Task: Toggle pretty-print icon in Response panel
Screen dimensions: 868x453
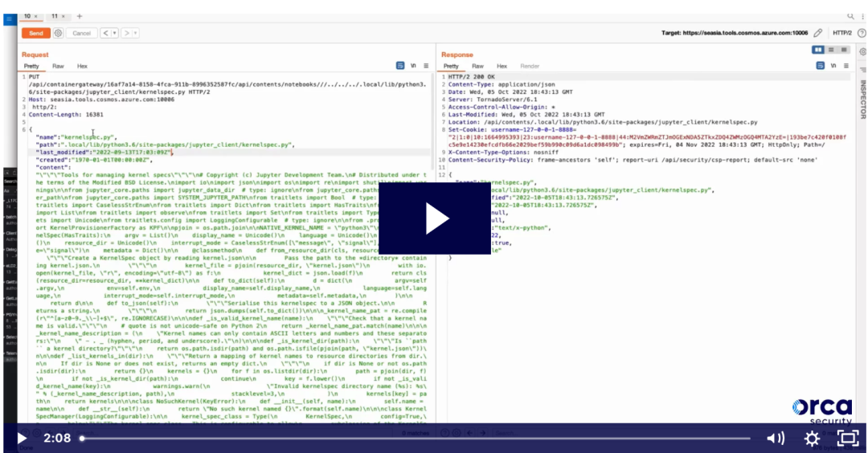Action: [821, 66]
